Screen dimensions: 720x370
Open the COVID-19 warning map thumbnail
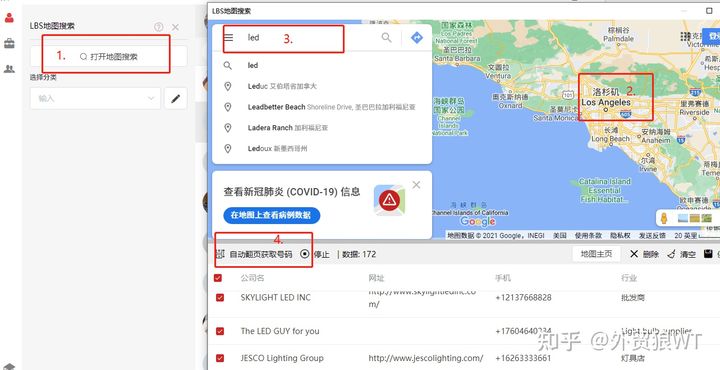(x=389, y=200)
